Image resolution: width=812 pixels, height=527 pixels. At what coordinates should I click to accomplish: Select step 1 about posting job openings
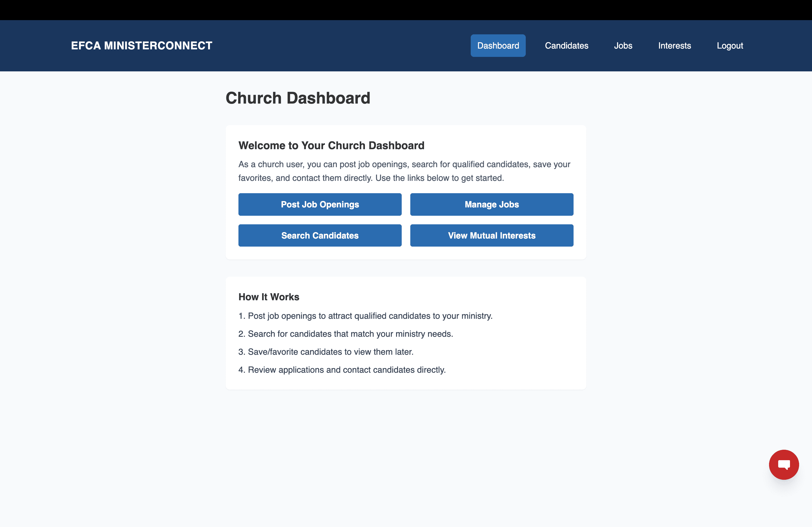365,316
